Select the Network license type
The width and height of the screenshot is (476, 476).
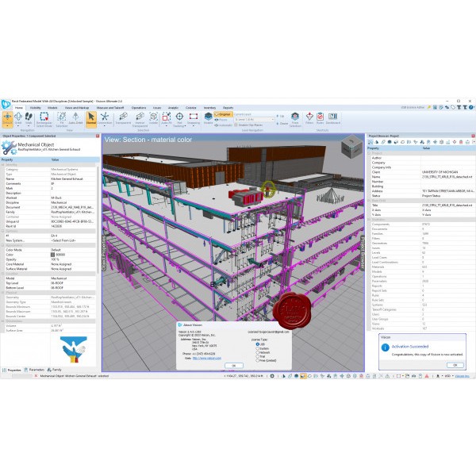tap(263, 352)
